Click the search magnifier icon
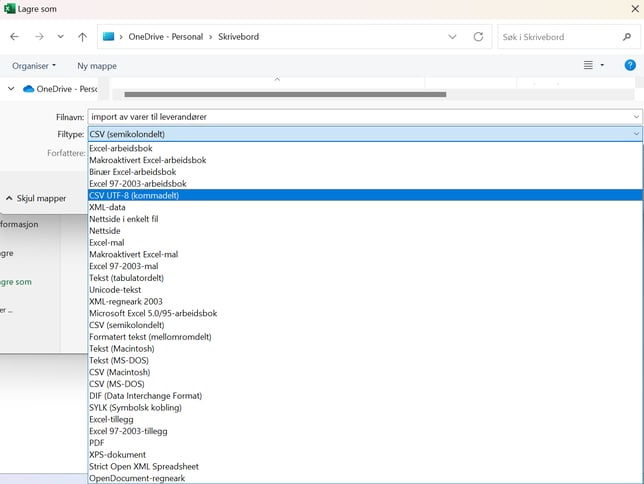Image resolution: width=644 pixels, height=484 pixels. click(625, 37)
